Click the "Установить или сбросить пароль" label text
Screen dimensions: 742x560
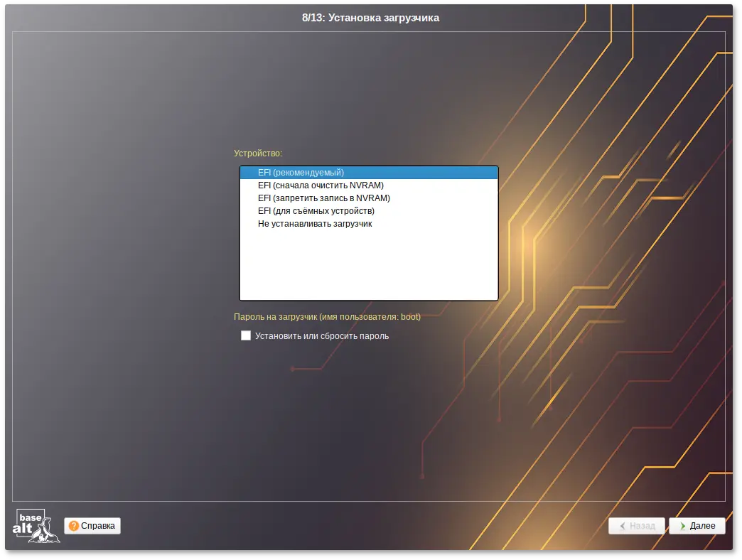coord(322,336)
